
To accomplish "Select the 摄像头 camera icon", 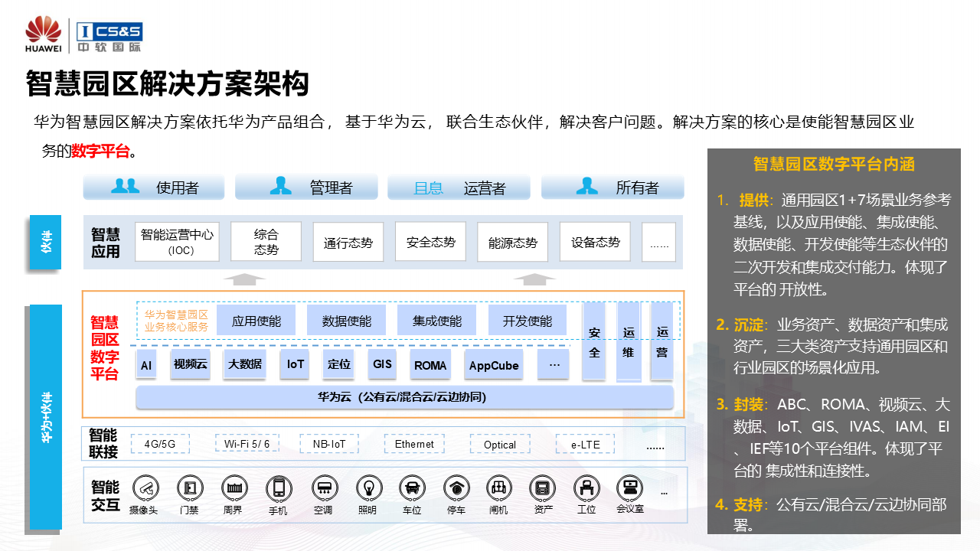I will coord(144,487).
